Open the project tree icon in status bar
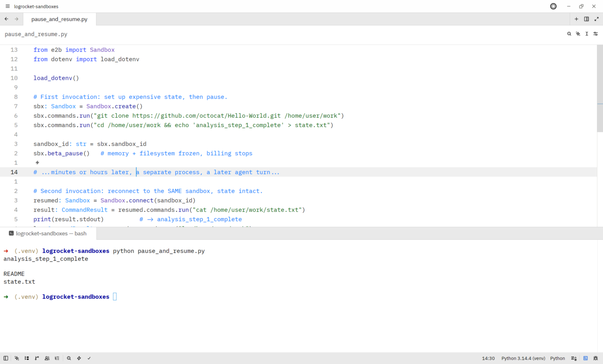This screenshot has height=364, width=603. point(27,358)
